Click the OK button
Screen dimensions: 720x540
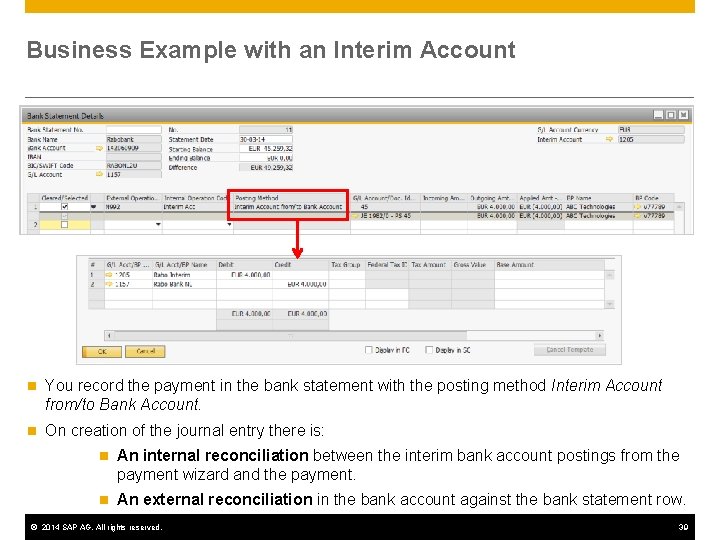click(x=102, y=352)
